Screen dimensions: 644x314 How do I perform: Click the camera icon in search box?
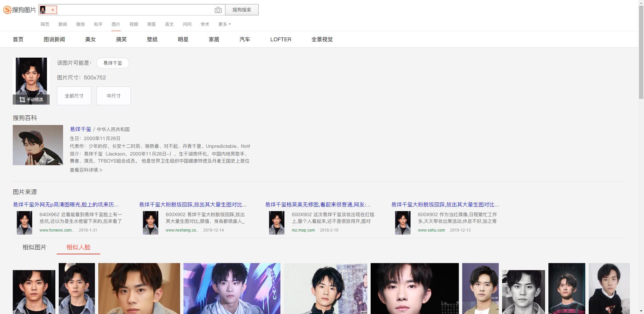tap(218, 10)
